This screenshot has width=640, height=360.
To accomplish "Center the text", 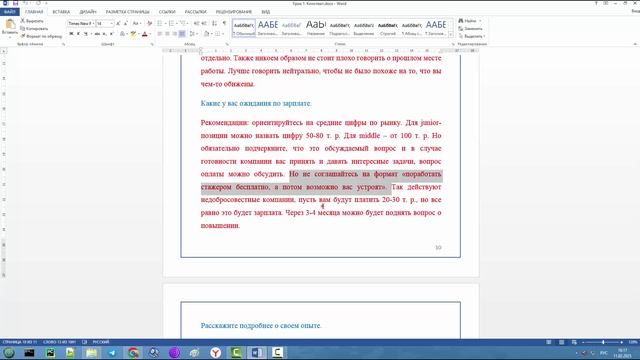I will click(x=167, y=34).
